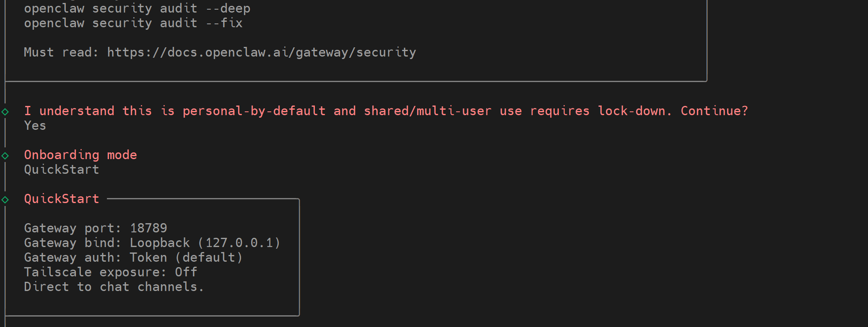The image size is (868, 327).
Task: Click the 'Gateway port:' label
Action: pyautogui.click(x=73, y=228)
